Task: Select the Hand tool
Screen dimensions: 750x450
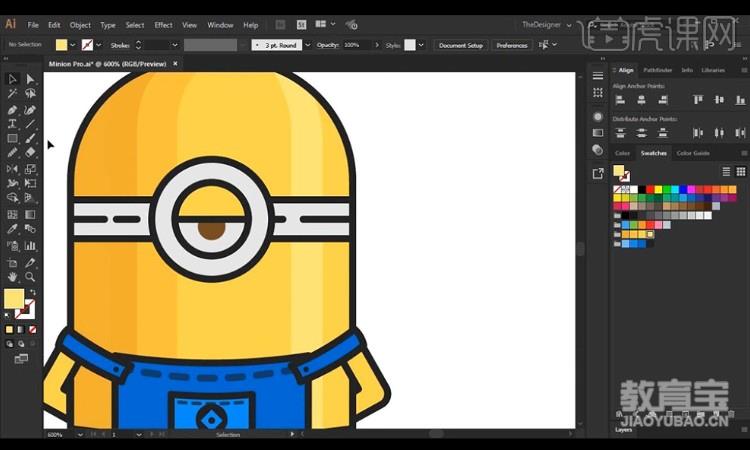Action: pyautogui.click(x=12, y=277)
